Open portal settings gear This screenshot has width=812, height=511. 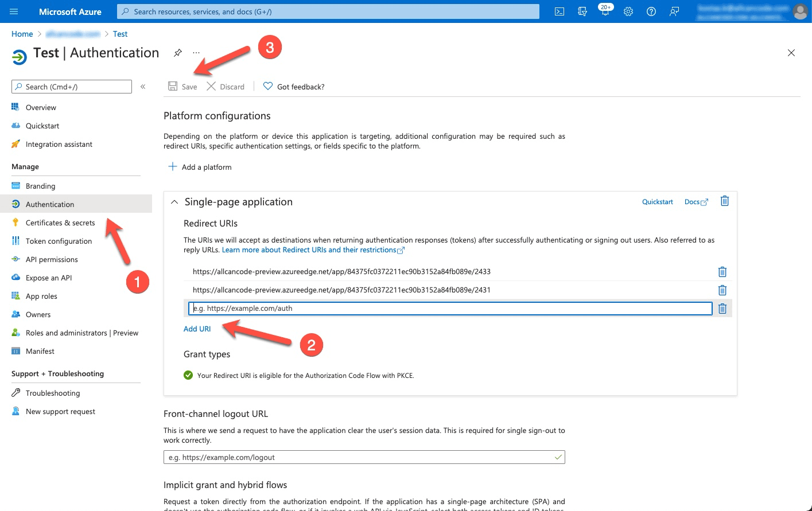(628, 11)
